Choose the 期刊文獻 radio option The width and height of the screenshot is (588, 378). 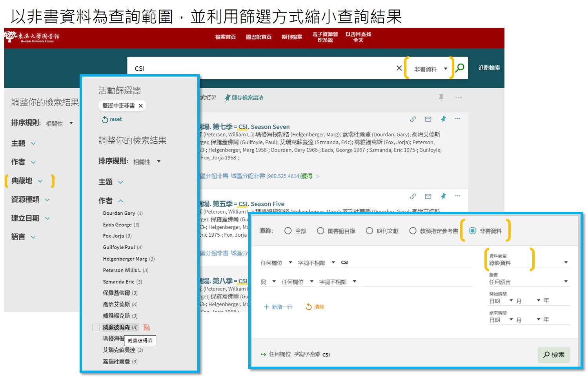(369, 231)
